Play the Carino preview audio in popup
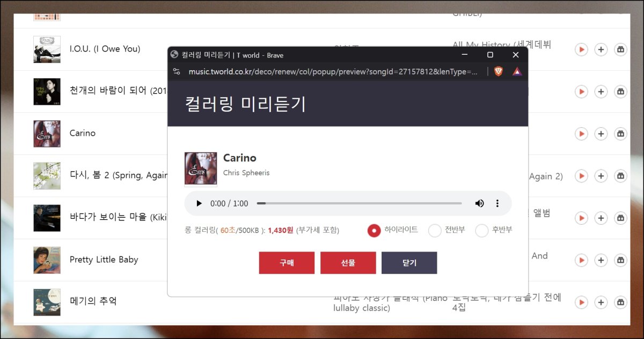The height and width of the screenshot is (339, 644). click(x=199, y=203)
